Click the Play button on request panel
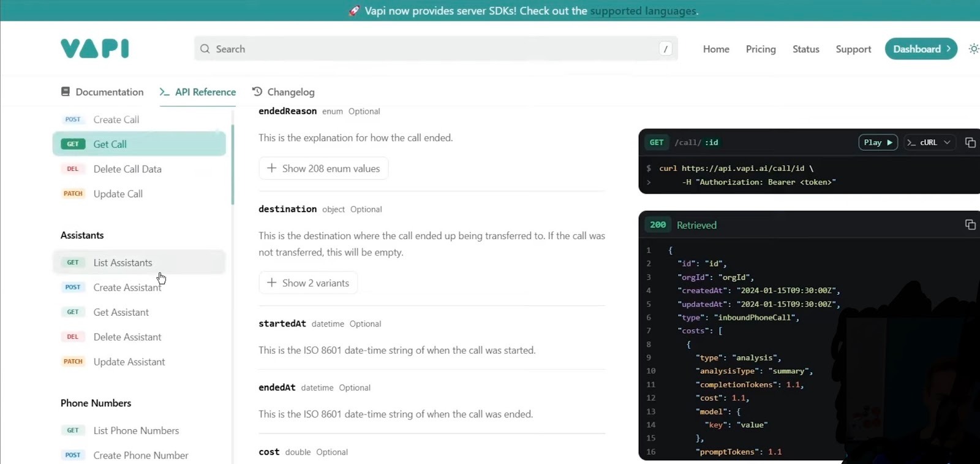The height and width of the screenshot is (464, 980). 878,142
